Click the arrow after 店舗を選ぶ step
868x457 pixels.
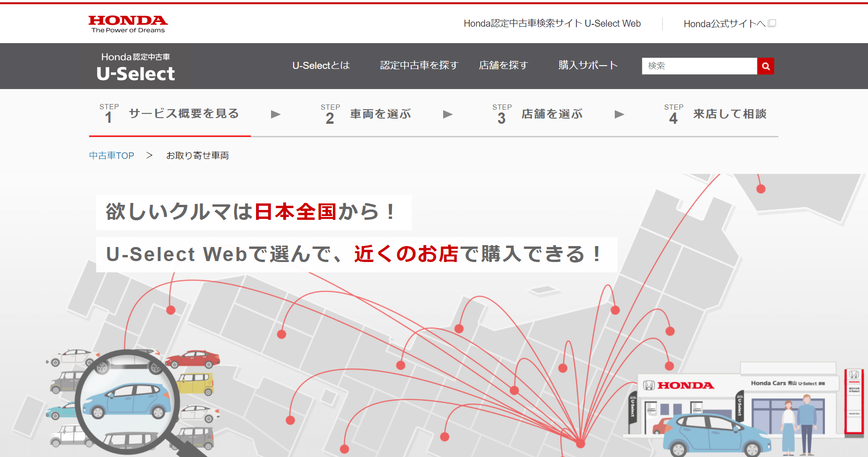point(619,114)
